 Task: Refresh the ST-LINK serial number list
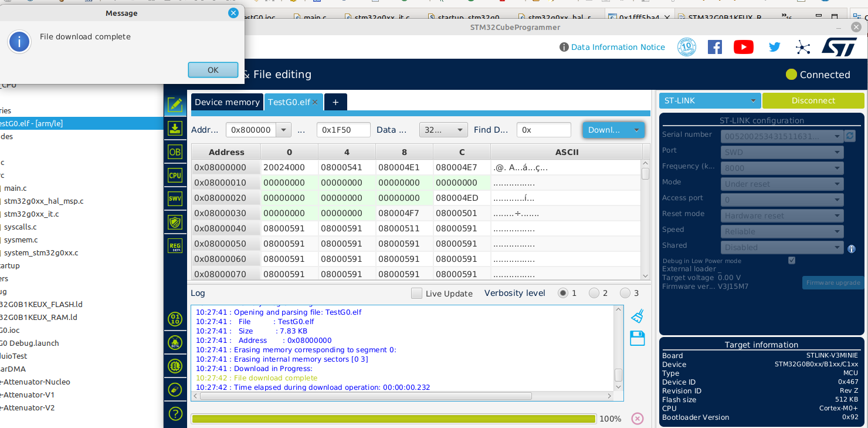(x=849, y=136)
